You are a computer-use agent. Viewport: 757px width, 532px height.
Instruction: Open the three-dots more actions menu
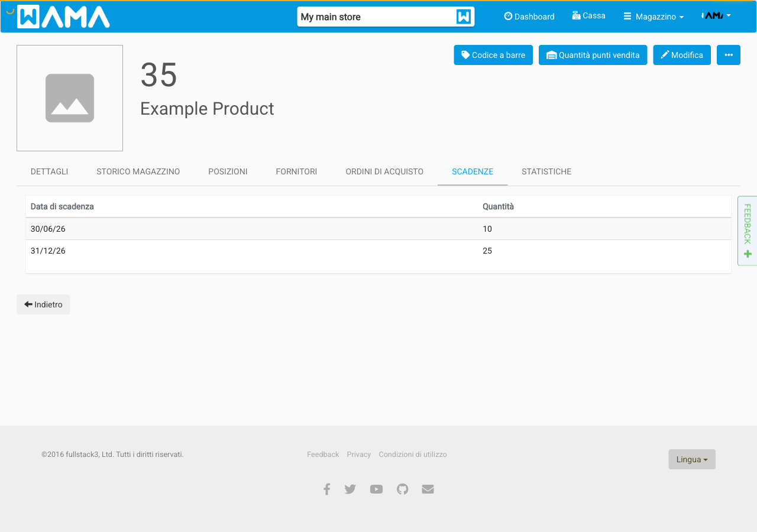(729, 55)
